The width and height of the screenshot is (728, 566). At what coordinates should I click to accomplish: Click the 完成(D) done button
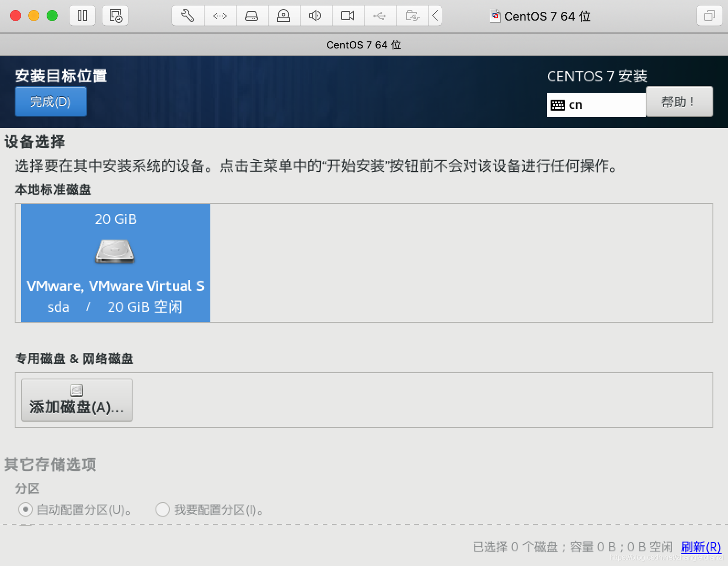50,101
